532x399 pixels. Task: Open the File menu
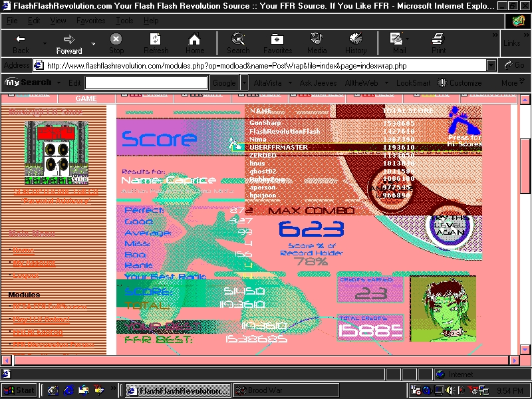(12, 21)
